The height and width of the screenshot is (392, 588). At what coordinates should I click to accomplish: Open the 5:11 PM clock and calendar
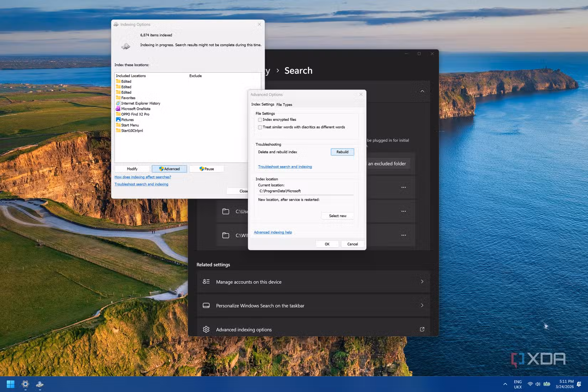pyautogui.click(x=564, y=384)
